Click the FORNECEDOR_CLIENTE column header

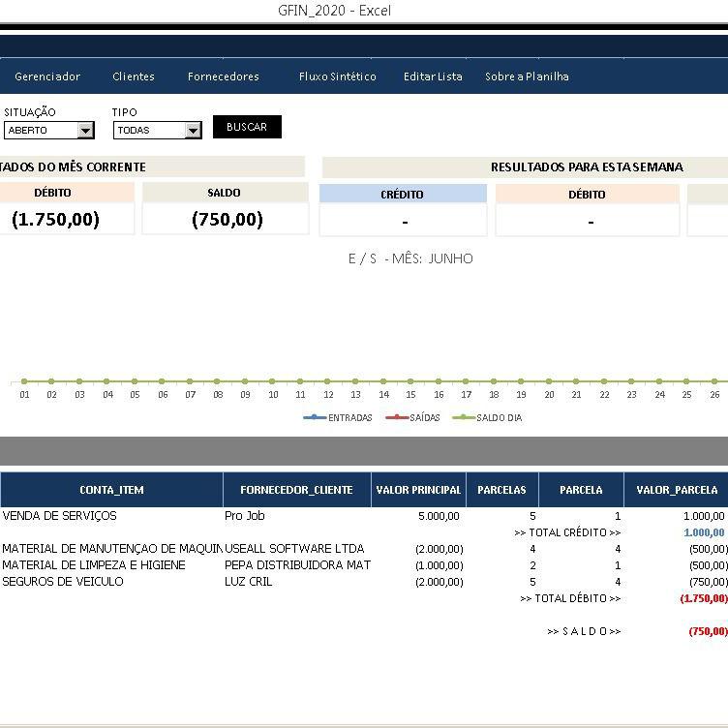296,490
